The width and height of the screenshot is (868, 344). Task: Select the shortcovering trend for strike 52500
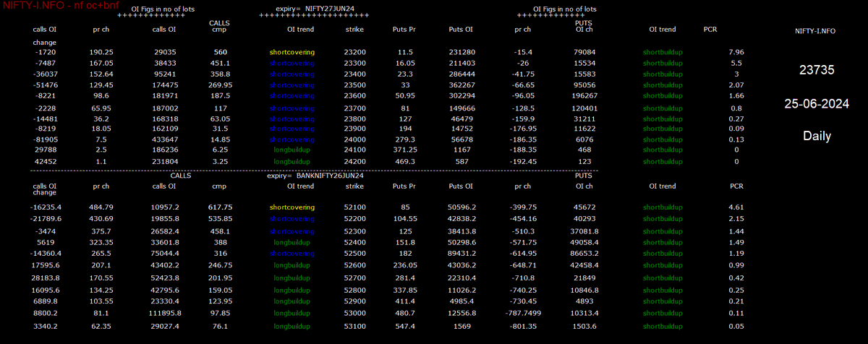[x=292, y=253]
